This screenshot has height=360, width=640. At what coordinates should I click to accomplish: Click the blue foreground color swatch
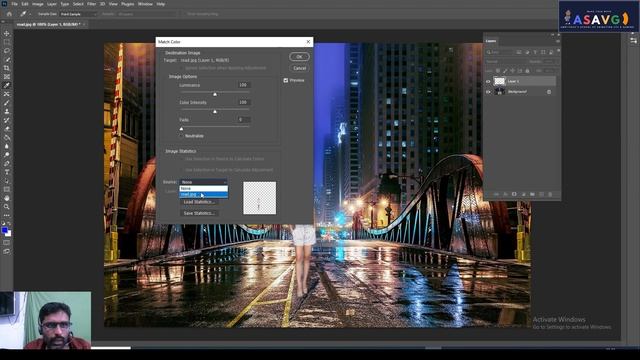coord(5,230)
